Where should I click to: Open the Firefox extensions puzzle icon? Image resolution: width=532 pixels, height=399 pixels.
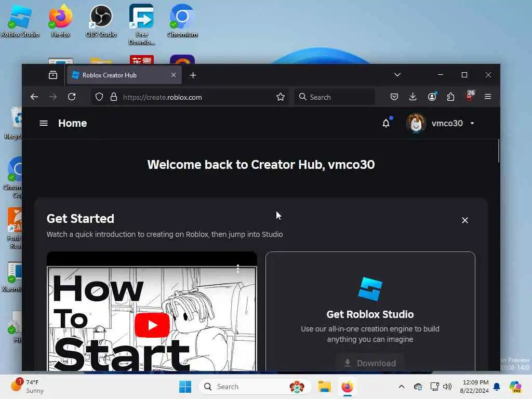pyautogui.click(x=450, y=97)
